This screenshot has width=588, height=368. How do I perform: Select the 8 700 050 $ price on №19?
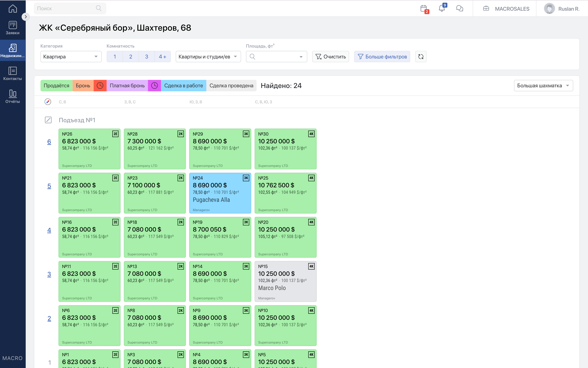coord(210,230)
